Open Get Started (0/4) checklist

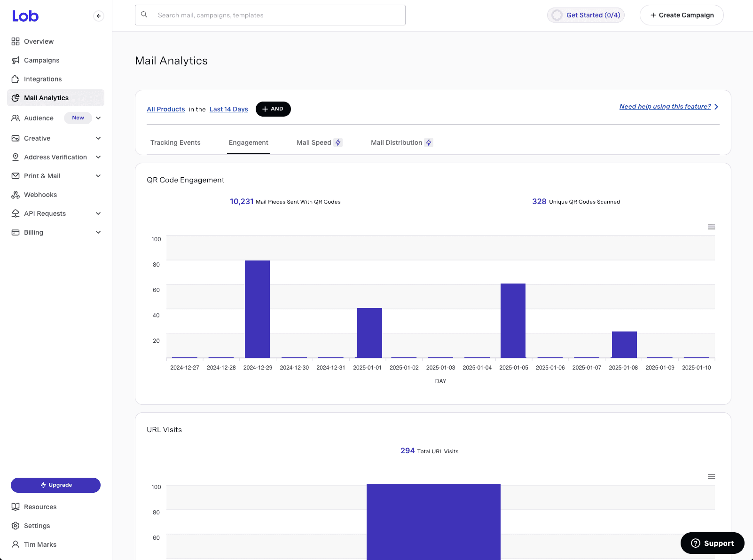pyautogui.click(x=586, y=15)
